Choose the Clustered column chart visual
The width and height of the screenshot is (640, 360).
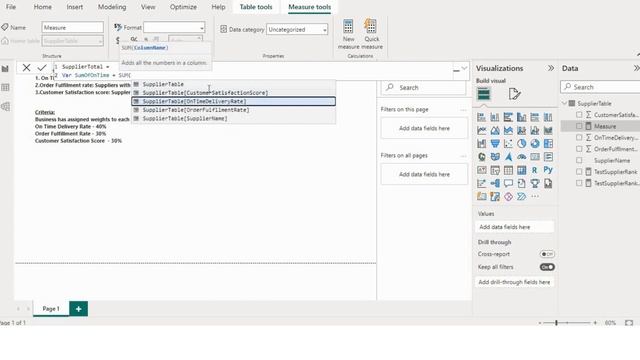coord(522,118)
